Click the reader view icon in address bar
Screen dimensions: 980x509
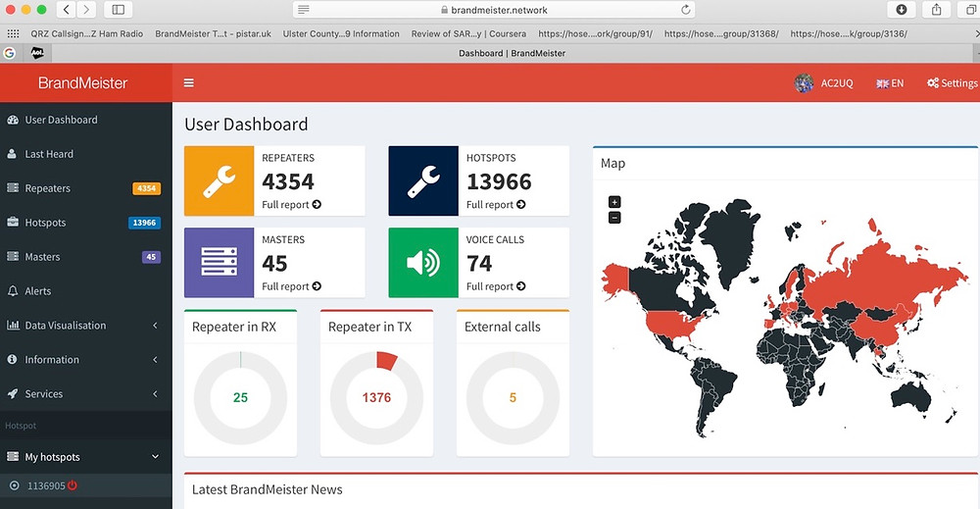303,10
